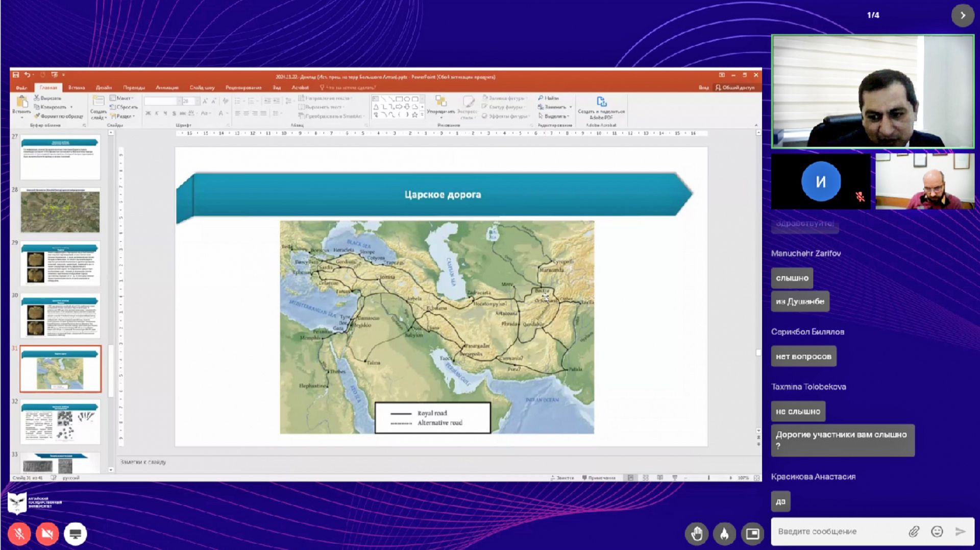This screenshot has height=550, width=980.
Task: Unmute the microphone
Action: click(19, 534)
